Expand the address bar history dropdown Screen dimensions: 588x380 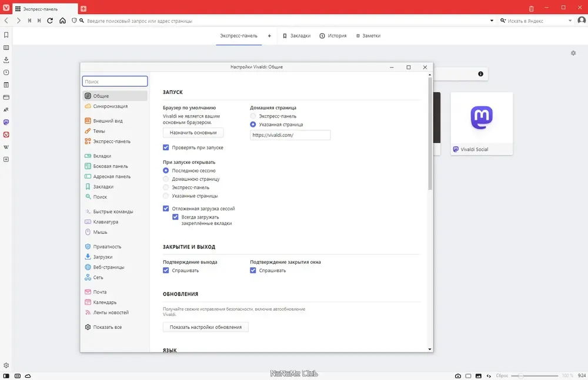point(492,21)
